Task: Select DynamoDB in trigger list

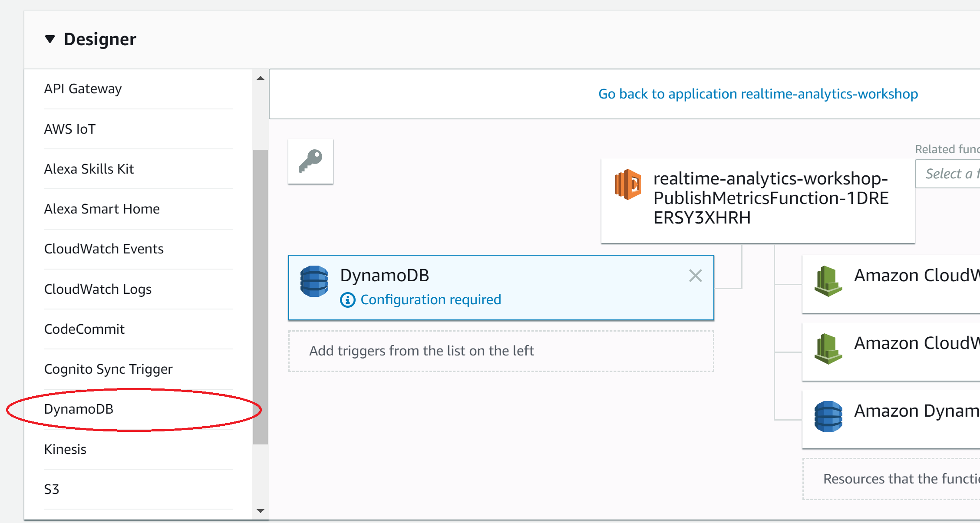Action: click(x=139, y=409)
